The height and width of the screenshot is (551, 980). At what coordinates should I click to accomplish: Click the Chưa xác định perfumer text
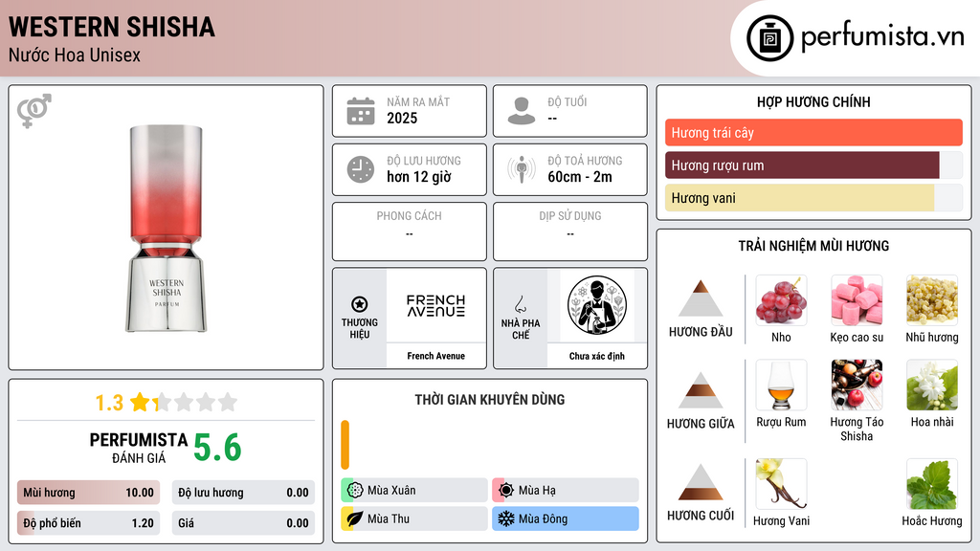pos(597,356)
